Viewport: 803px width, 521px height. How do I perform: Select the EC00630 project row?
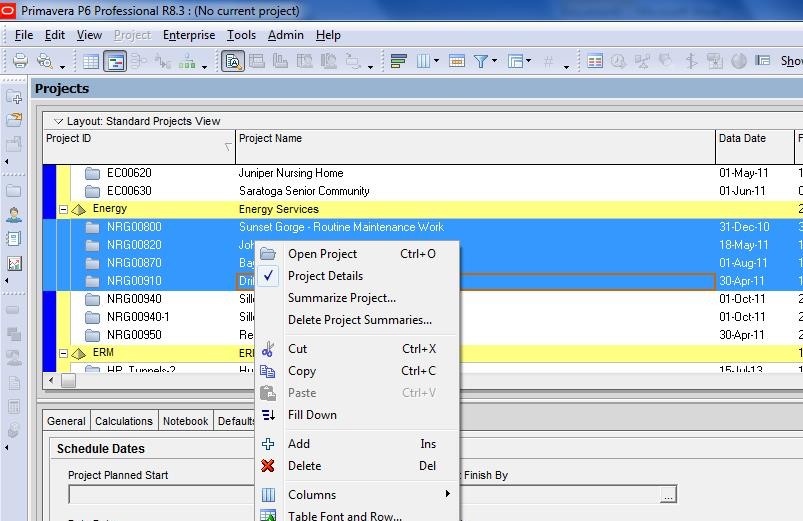click(422, 191)
